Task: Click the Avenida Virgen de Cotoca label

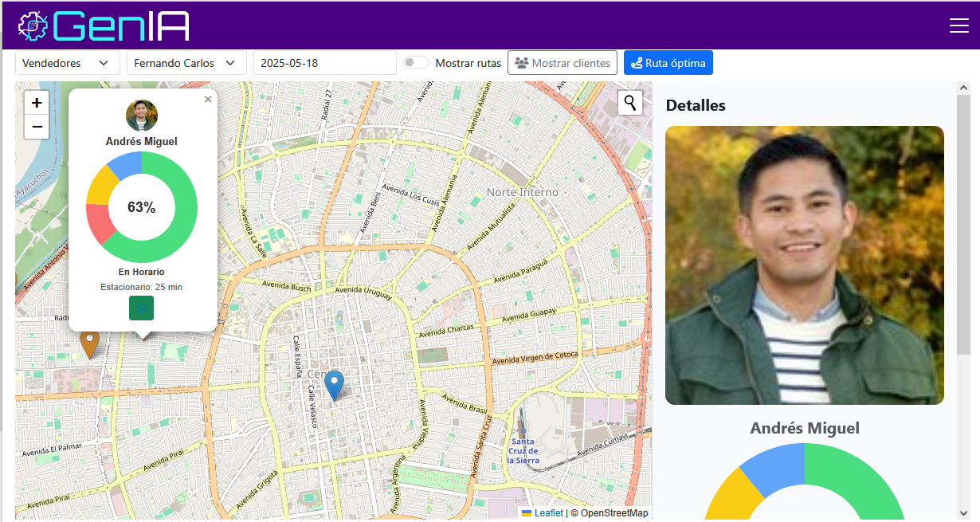Action: tap(535, 357)
